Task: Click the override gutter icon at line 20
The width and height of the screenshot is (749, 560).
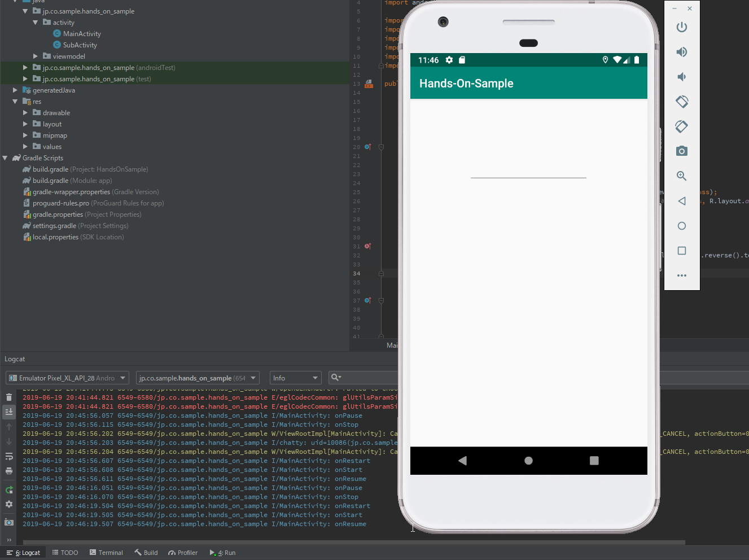Action: click(367, 147)
